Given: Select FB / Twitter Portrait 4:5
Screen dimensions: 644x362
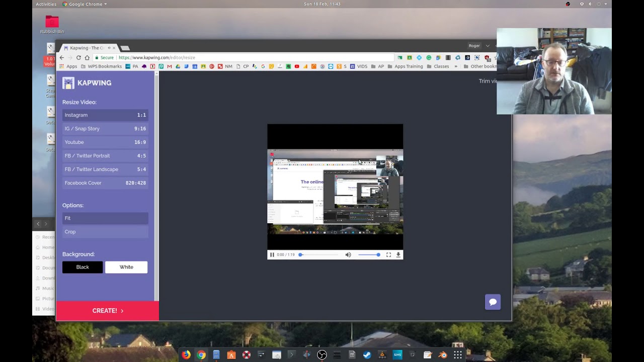Looking at the screenshot, I should pos(105,156).
